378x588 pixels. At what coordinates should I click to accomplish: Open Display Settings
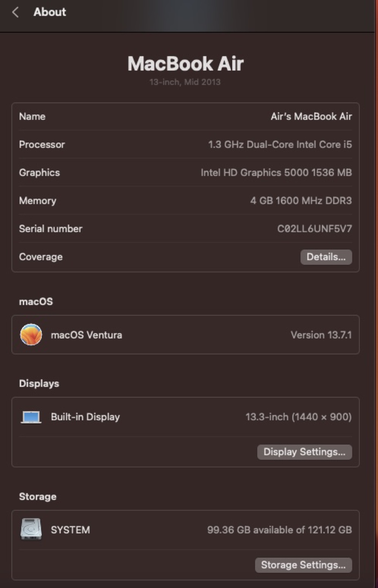[x=305, y=452]
